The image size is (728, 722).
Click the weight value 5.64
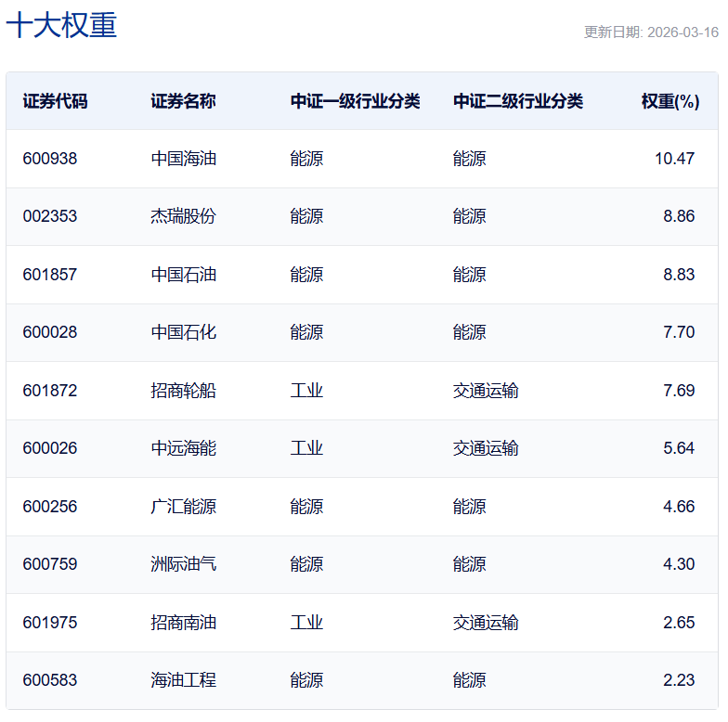(x=678, y=448)
